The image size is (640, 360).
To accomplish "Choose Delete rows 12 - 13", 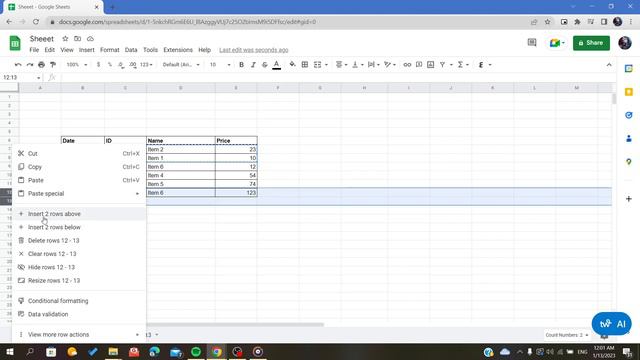I will (79, 240).
